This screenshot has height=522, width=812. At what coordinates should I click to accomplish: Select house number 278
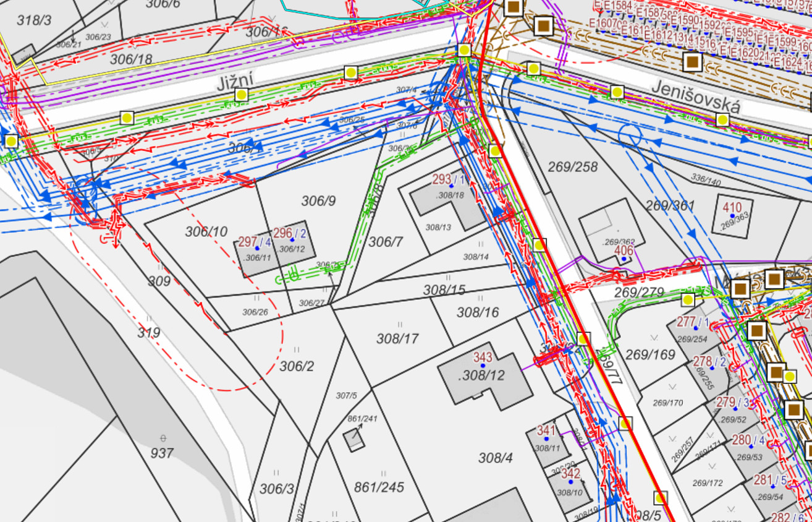point(703,361)
